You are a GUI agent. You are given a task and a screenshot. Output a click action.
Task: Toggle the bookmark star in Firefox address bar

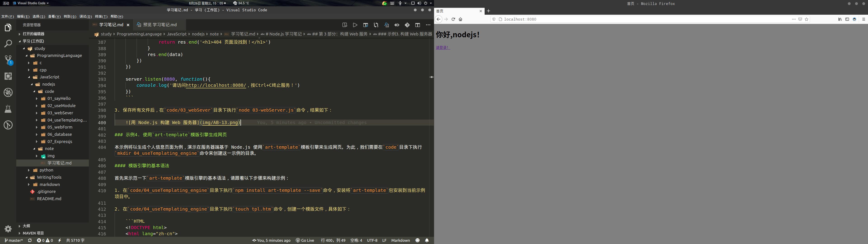[x=807, y=19]
